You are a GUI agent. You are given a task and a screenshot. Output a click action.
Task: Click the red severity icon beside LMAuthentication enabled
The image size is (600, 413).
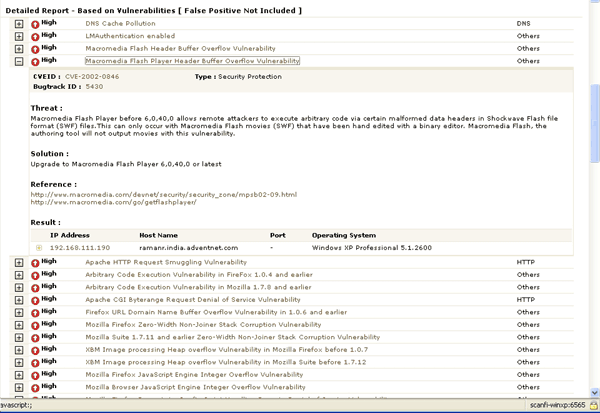point(35,37)
